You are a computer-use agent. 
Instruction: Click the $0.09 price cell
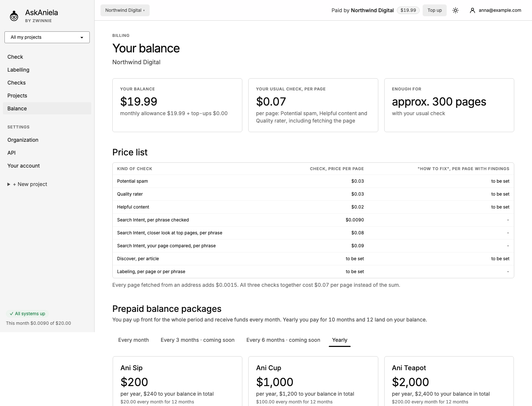(358, 246)
